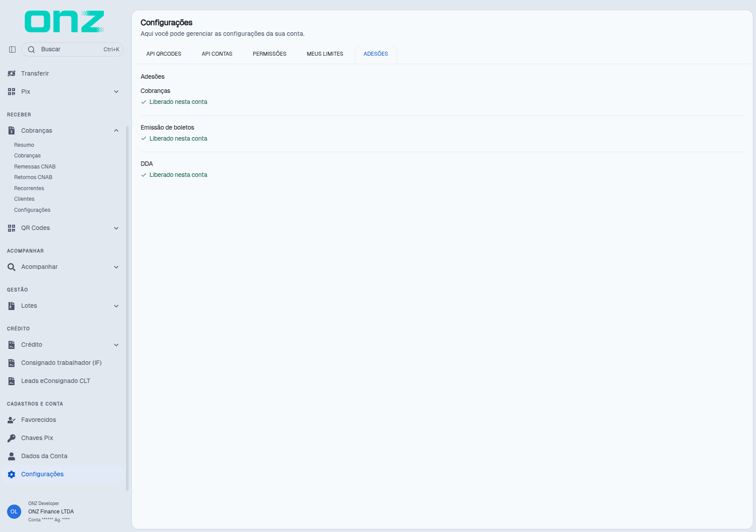Click the Favorecidos person icon
Image resolution: width=756 pixels, height=532 pixels.
11,420
